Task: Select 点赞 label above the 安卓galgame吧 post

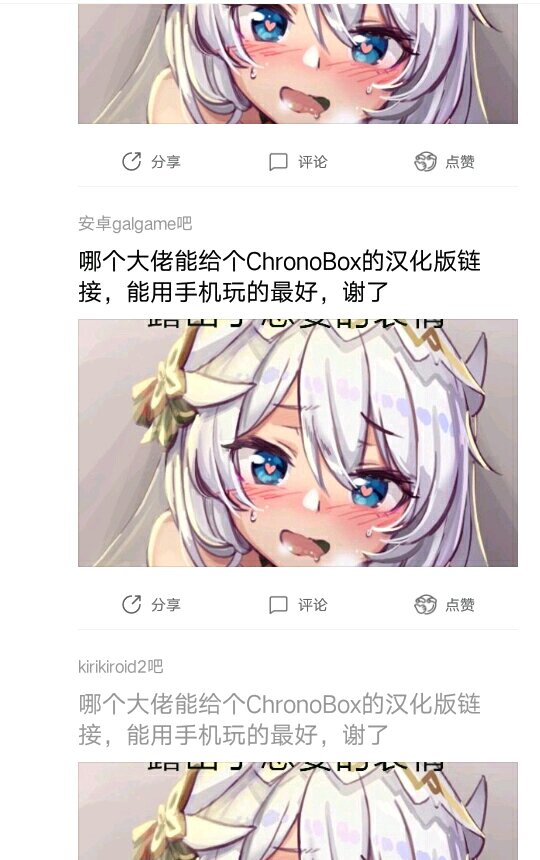Action: pos(460,162)
